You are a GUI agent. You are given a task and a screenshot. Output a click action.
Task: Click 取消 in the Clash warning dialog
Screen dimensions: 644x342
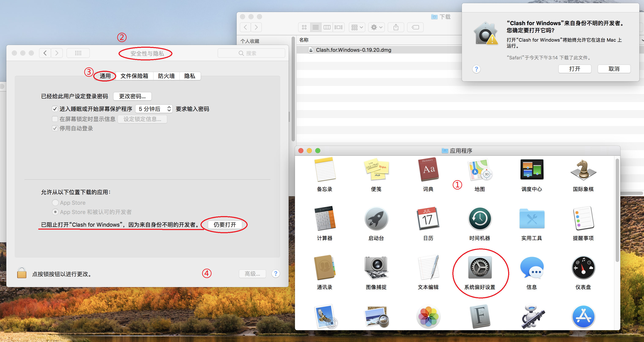[x=614, y=69]
